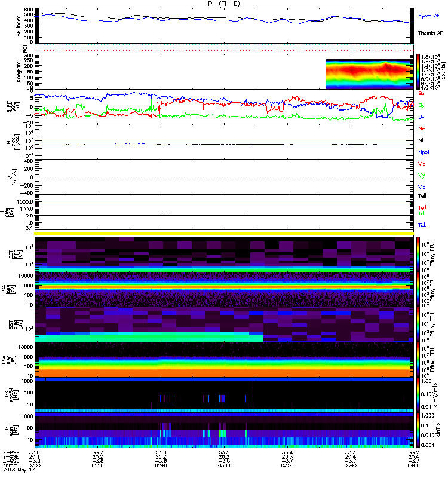This screenshot has height=478, width=448.
Task: Click the X-GSE value '53.7'
Action: (97, 452)
